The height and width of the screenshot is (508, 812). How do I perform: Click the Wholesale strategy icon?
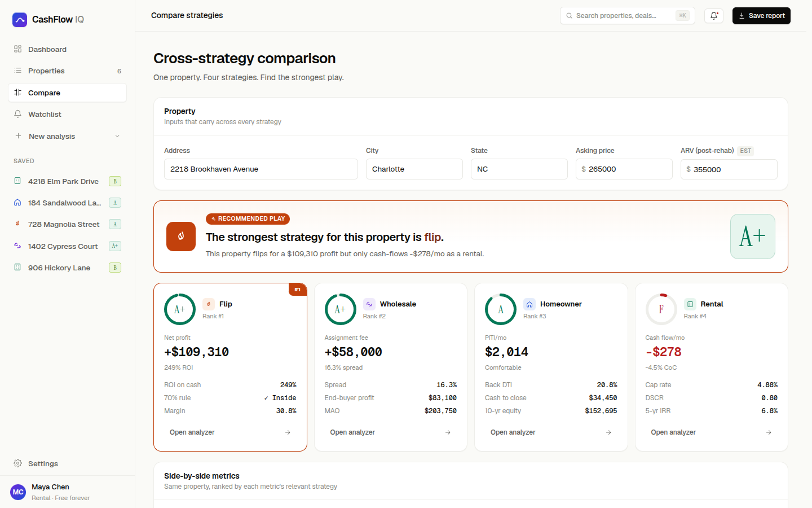tap(369, 304)
